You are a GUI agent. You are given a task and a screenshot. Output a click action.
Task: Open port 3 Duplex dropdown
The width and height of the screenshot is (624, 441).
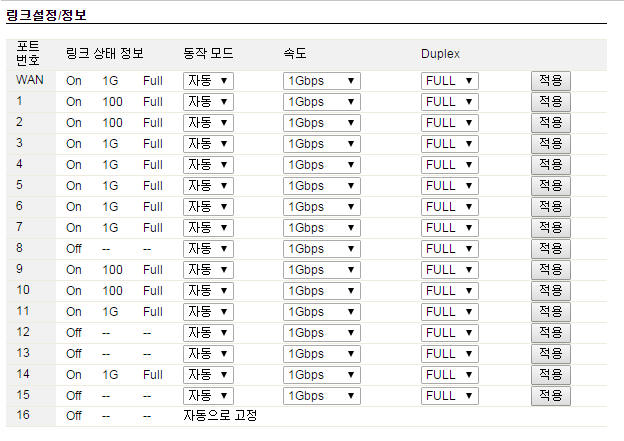point(450,144)
